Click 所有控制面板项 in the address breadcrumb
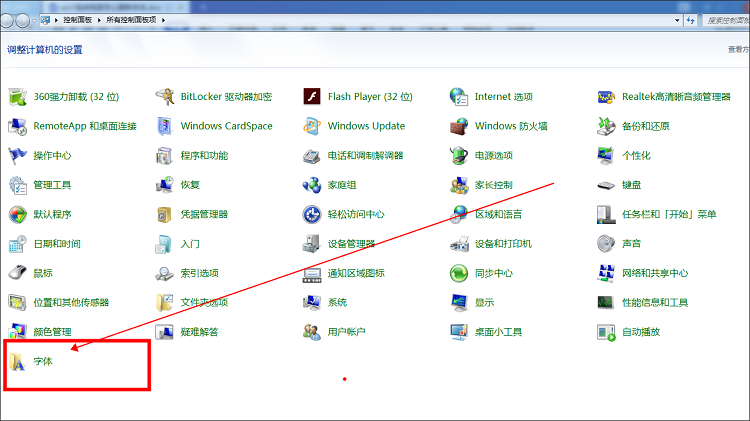 pos(131,20)
